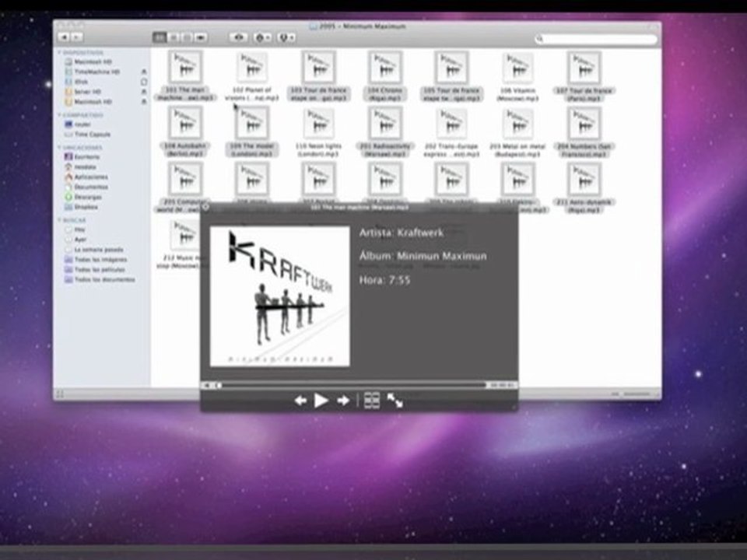Viewport: 747px width, 560px height.
Task: Go to previous item in Quick Look
Action: [x=300, y=401]
